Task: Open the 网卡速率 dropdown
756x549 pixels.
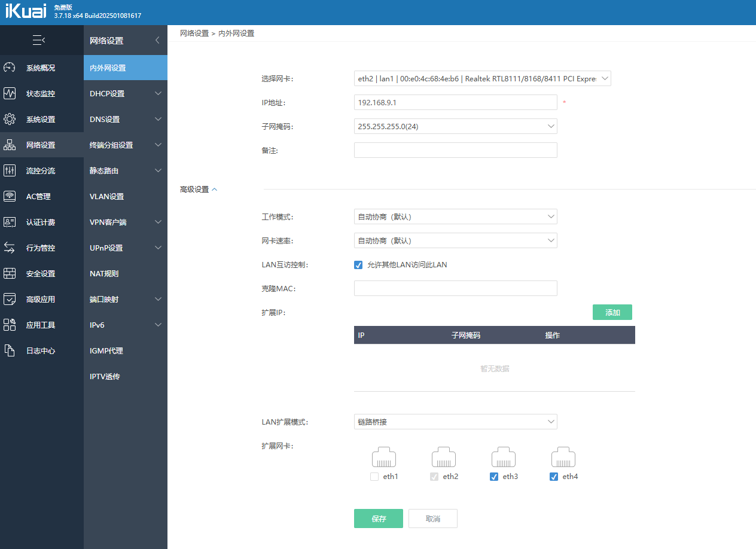Action: pos(456,240)
